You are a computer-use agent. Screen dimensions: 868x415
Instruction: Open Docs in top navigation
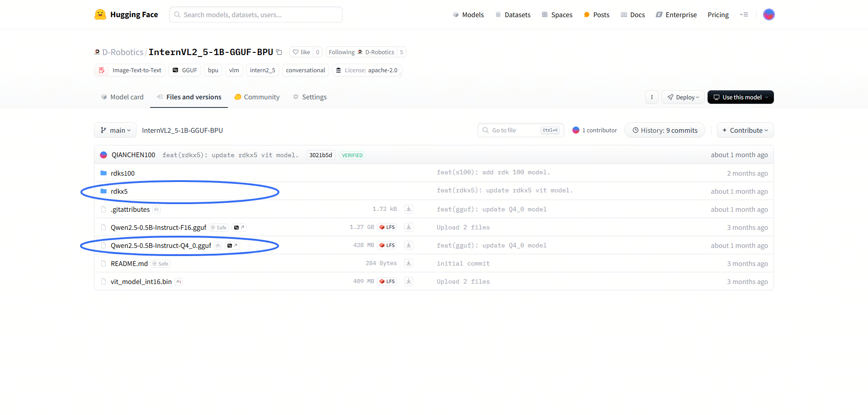(632, 15)
